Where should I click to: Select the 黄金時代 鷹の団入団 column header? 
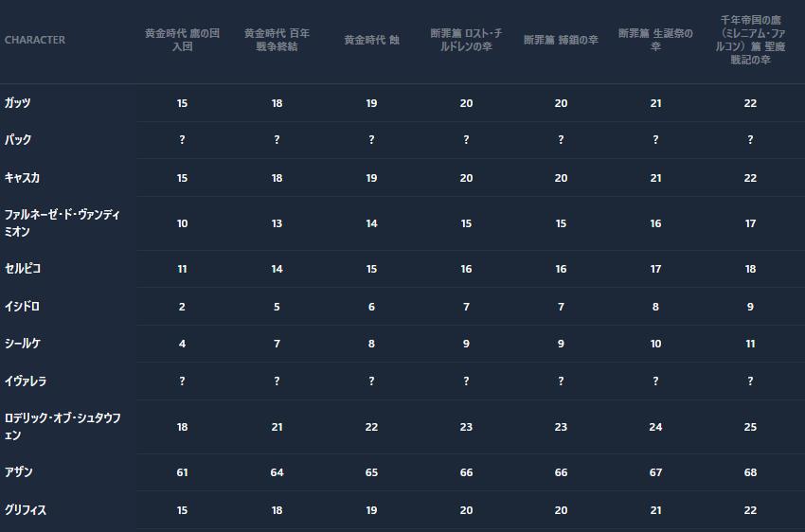click(182, 40)
